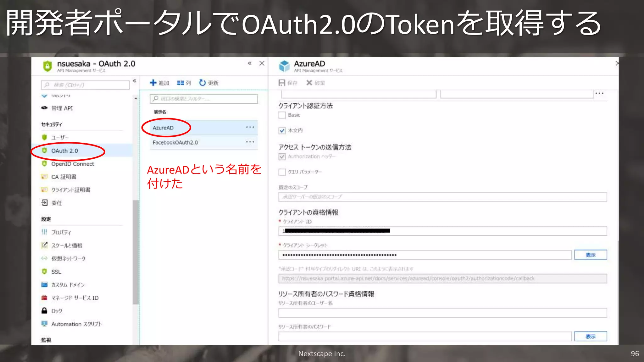Image resolution: width=644 pixels, height=362 pixels.
Task: Click the AzureAD cube icon in header
Action: (x=284, y=66)
